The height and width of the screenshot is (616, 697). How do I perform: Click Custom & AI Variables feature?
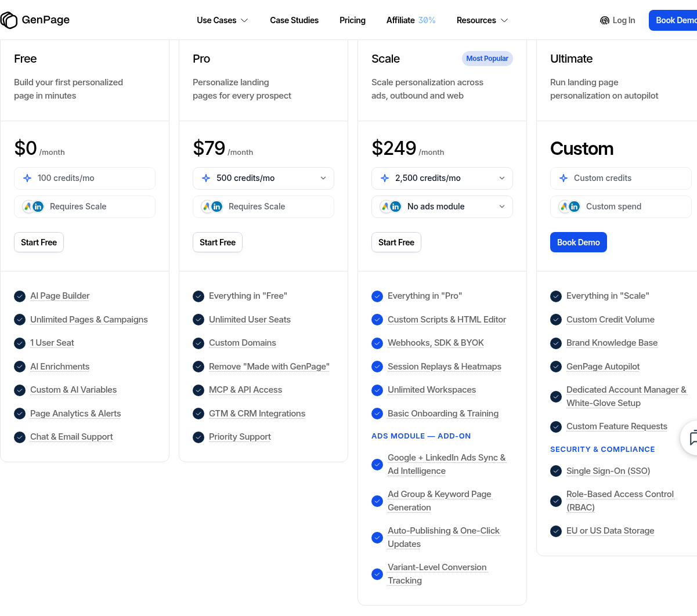coord(74,390)
